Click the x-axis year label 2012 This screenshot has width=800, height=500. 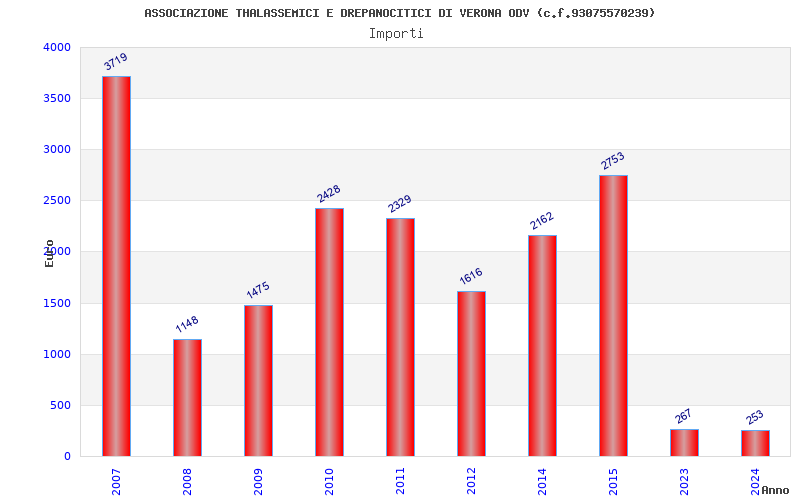click(470, 482)
